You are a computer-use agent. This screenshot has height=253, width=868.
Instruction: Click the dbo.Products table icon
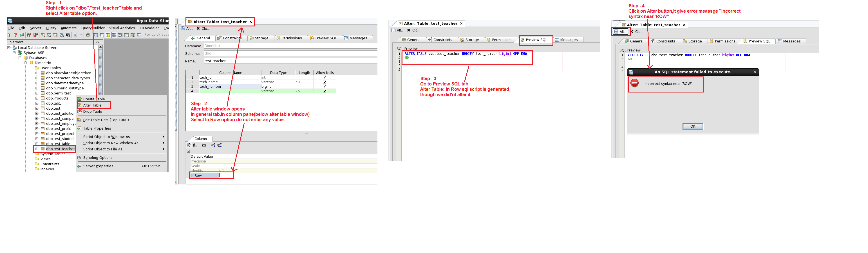point(43,98)
